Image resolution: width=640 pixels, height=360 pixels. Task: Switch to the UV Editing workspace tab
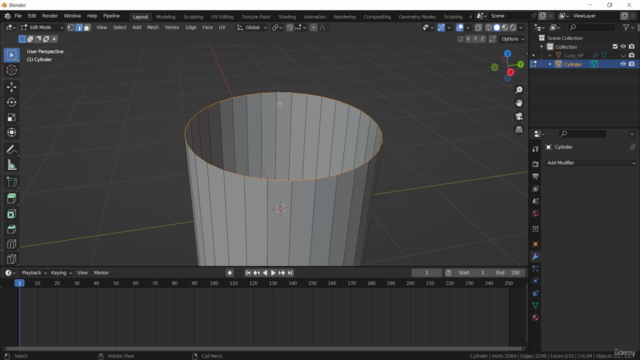(222, 17)
